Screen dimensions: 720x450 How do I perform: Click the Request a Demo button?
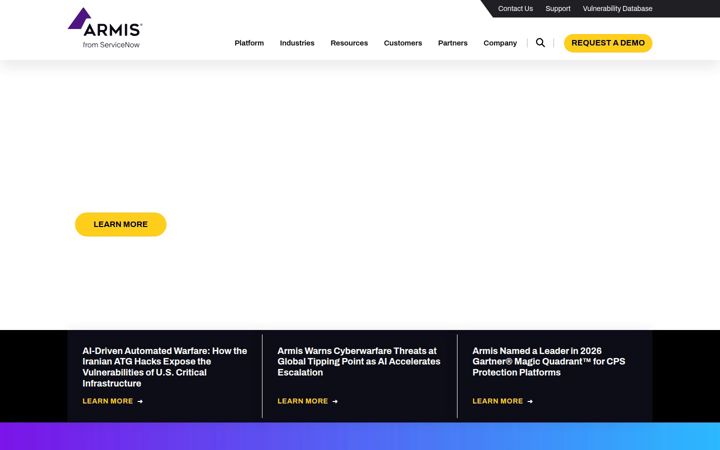click(608, 43)
